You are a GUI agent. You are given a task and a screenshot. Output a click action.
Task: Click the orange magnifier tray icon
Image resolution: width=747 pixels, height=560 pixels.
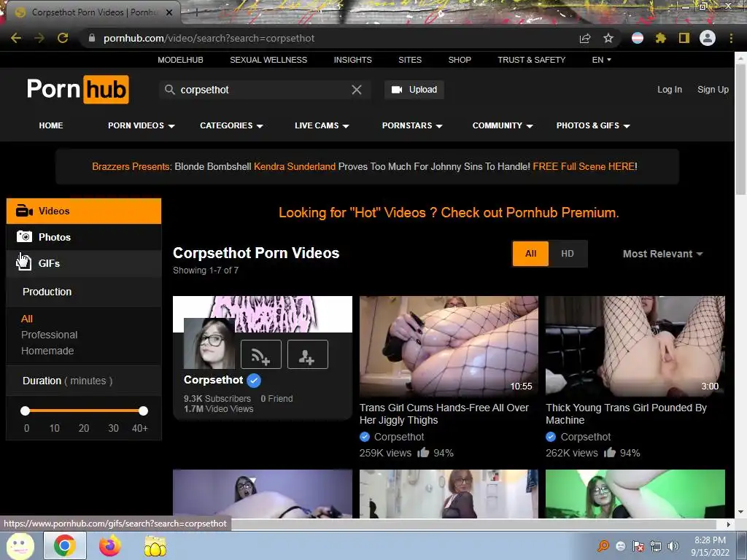point(603,546)
